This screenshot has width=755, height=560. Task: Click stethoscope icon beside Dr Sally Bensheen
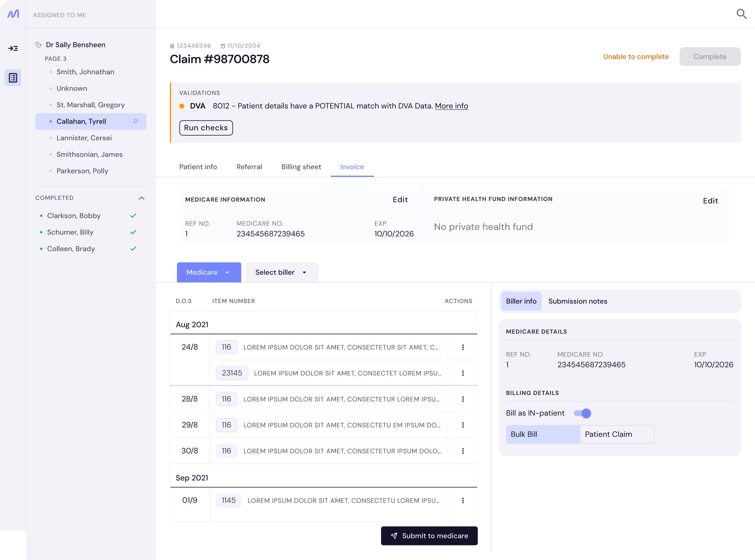tap(39, 45)
